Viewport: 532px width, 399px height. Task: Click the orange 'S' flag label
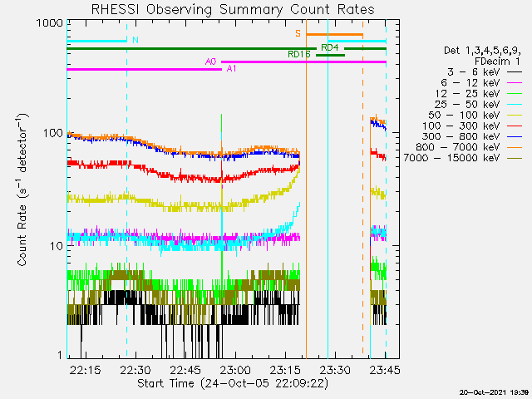tap(298, 33)
